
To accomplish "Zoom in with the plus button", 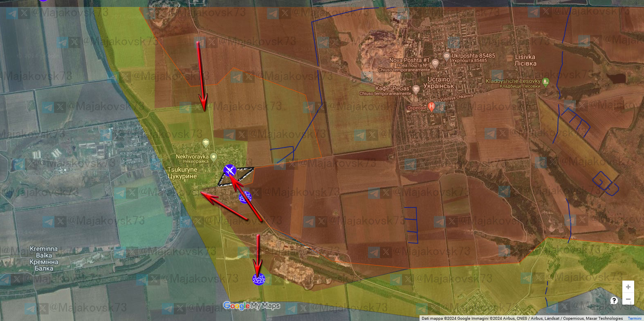I will pyautogui.click(x=628, y=287).
